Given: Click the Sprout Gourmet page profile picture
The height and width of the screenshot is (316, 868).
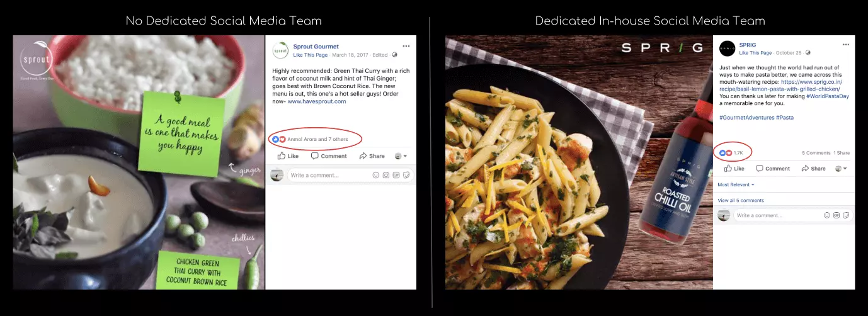Looking at the screenshot, I should [x=280, y=50].
